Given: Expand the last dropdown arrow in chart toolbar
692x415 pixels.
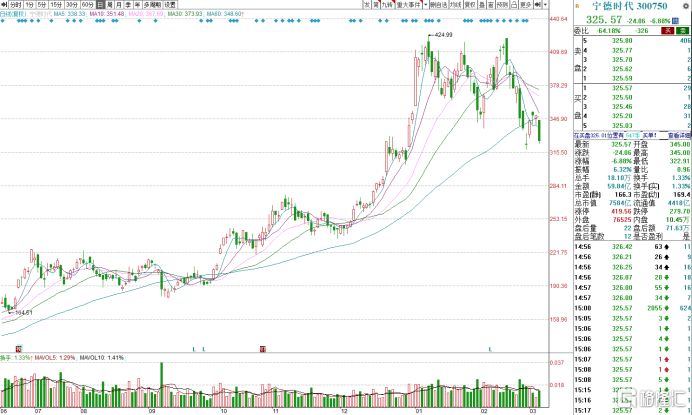Looking at the screenshot, I should 545,4.
